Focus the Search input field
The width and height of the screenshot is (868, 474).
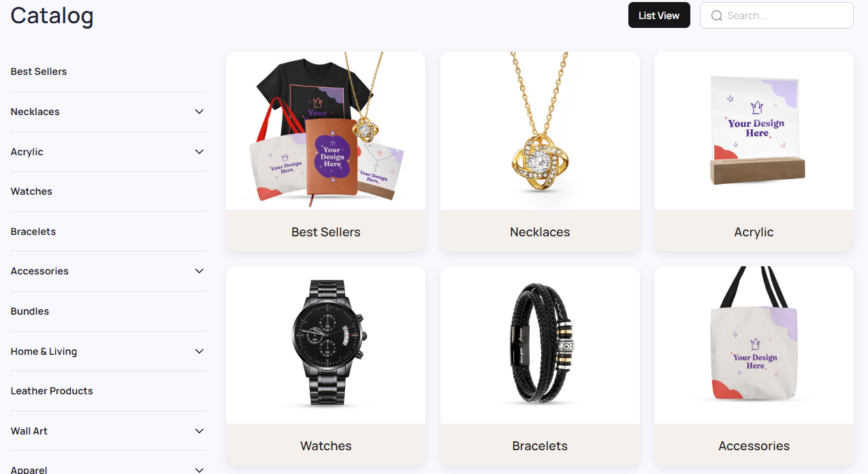777,16
